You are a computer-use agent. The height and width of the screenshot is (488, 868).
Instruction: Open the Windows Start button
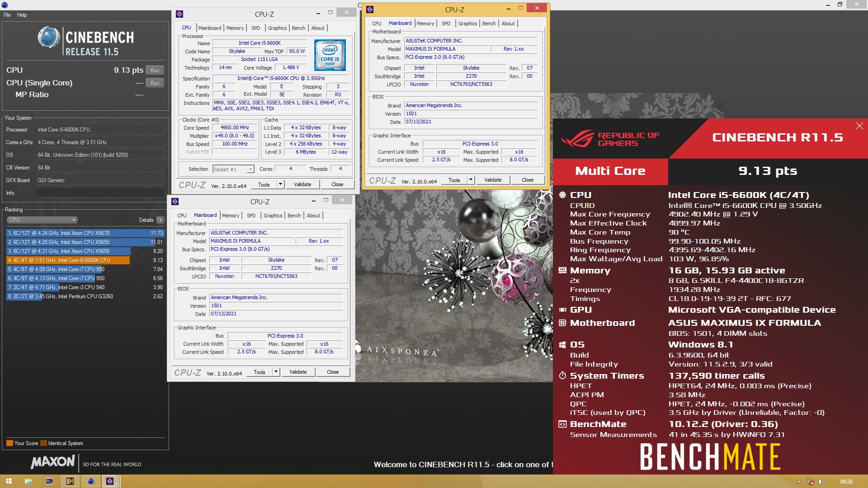9,481
